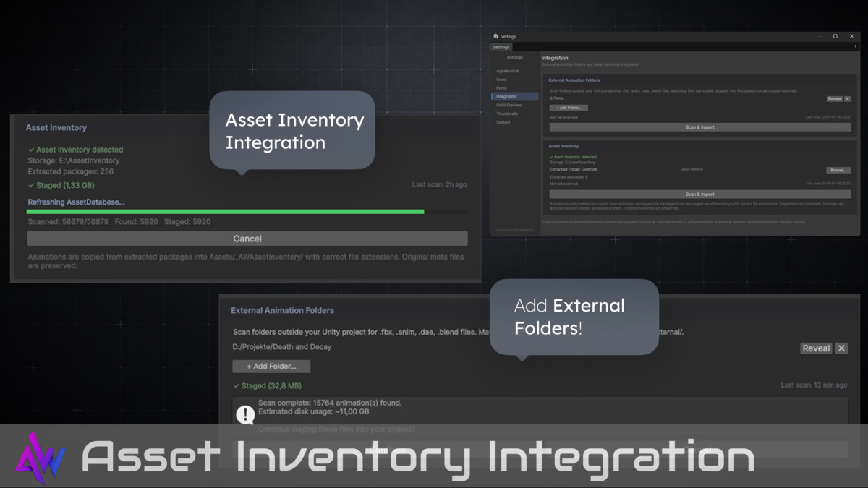The width and height of the screenshot is (868, 488).
Task: Switch to the Settings tab
Action: click(501, 47)
